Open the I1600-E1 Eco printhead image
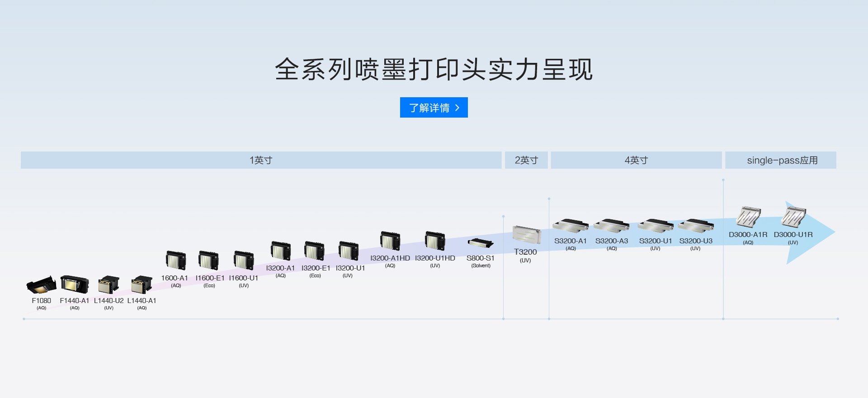This screenshot has width=868, height=398. 209,261
